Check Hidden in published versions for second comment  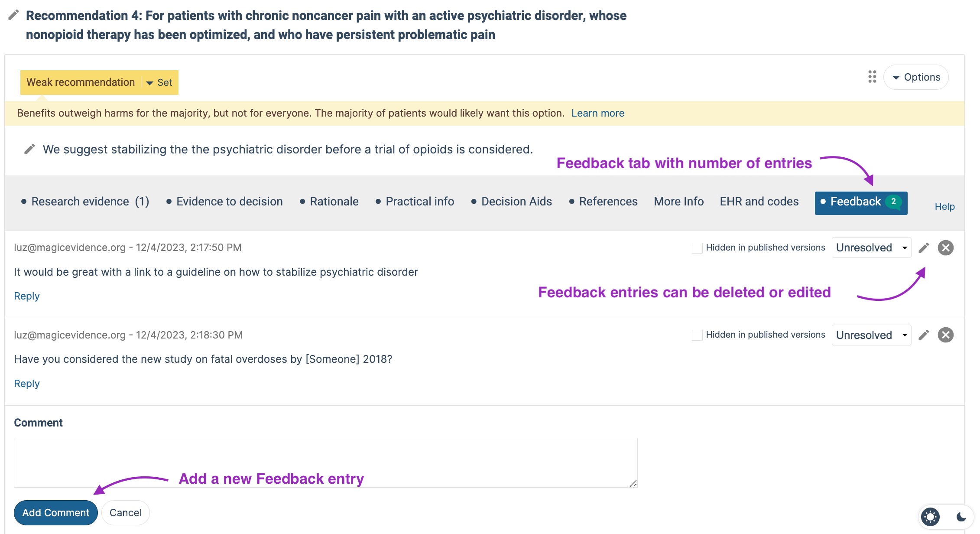click(697, 335)
